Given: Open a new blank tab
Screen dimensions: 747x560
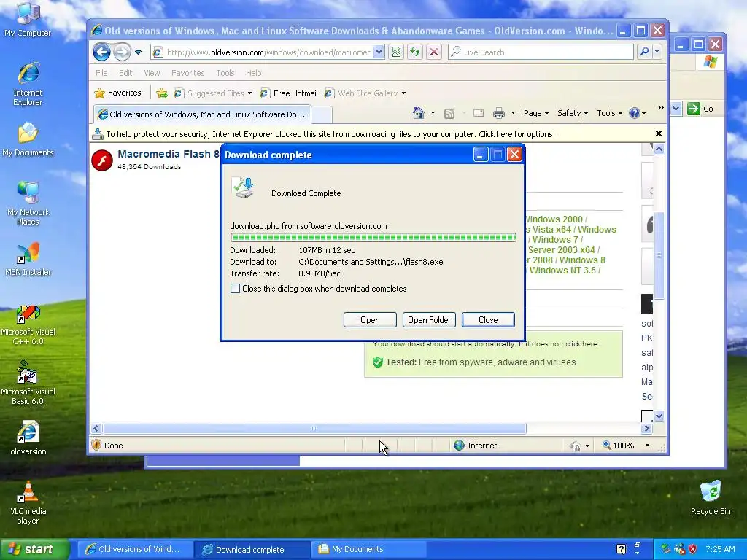Looking at the screenshot, I should pos(322,114).
